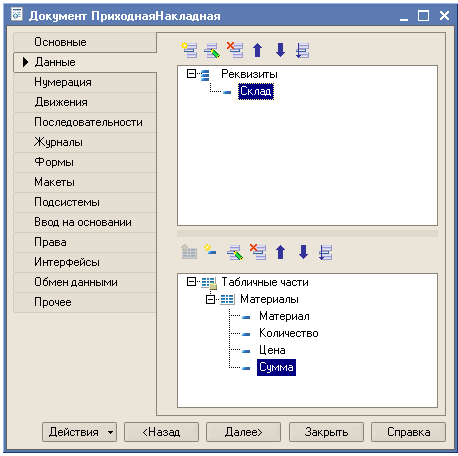The image size is (458, 456).
Task: Select the Количество attribute label
Action: [x=289, y=333]
